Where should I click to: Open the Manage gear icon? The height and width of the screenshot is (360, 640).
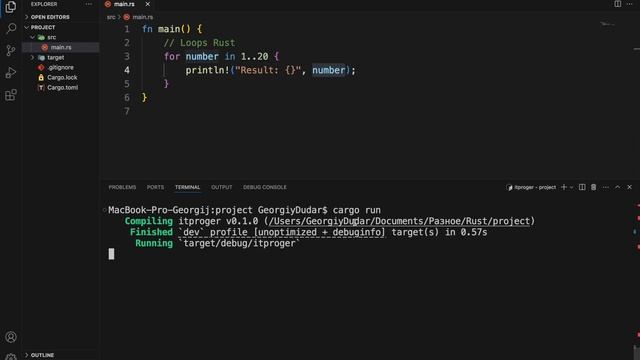tap(11, 356)
